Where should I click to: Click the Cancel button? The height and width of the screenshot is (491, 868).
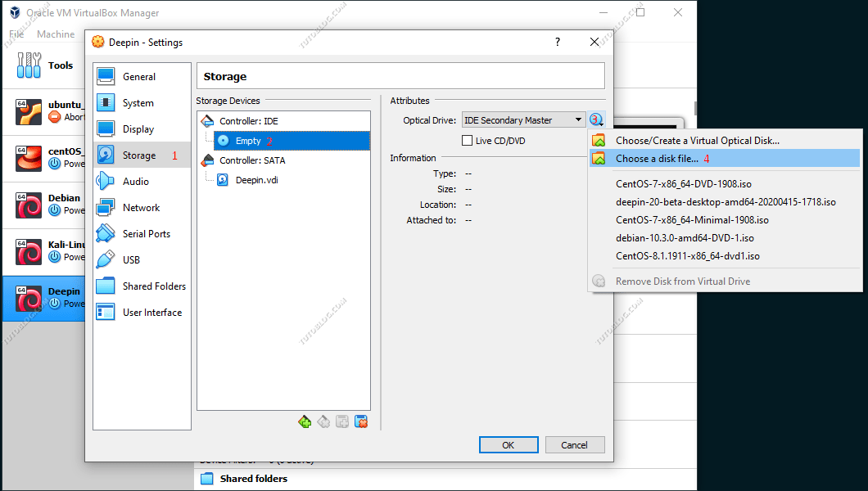tap(574, 445)
